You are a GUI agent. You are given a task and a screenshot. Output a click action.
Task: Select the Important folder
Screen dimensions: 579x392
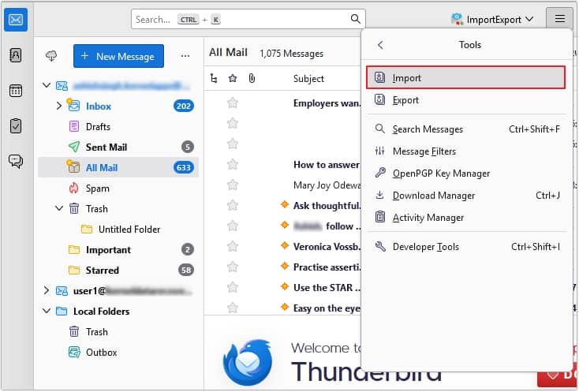(x=118, y=250)
